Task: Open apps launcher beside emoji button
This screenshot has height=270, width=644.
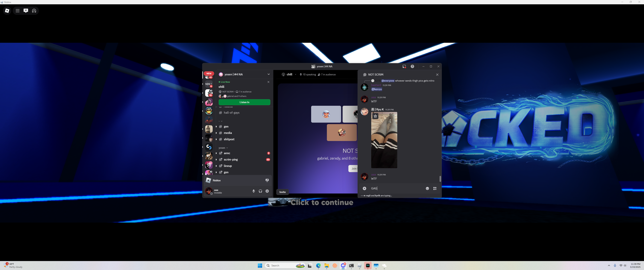Action: (x=435, y=188)
